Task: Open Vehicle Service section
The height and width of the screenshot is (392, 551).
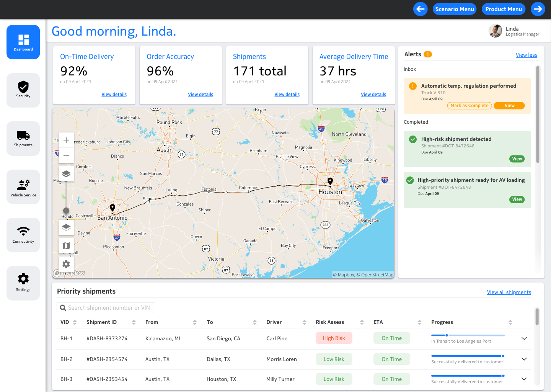Action: (x=23, y=187)
